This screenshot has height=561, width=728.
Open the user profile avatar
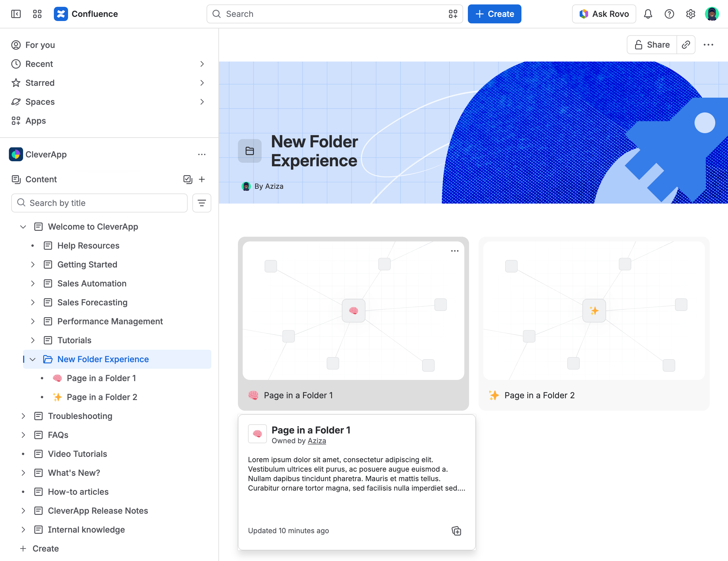tap(712, 14)
